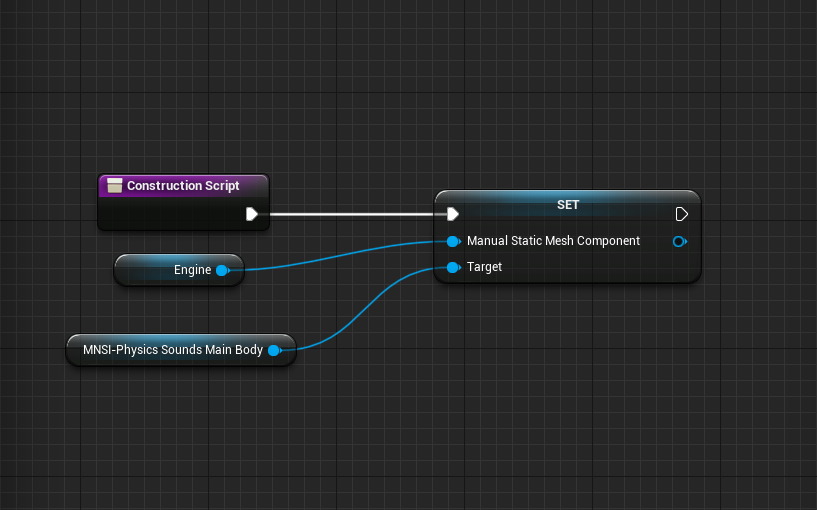The image size is (817, 510).
Task: Click the Manual Static Mesh Component input pin
Action: [x=453, y=241]
